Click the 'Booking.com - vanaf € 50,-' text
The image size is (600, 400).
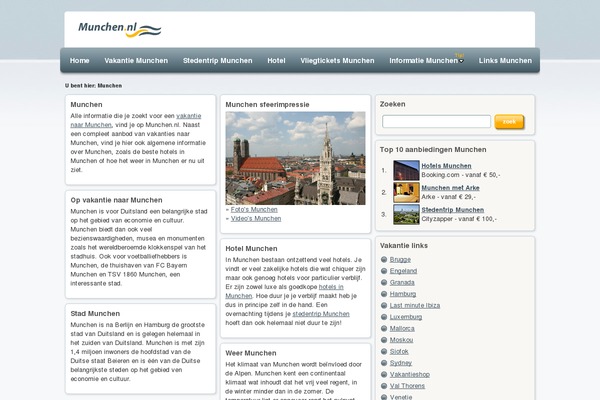coord(461,175)
